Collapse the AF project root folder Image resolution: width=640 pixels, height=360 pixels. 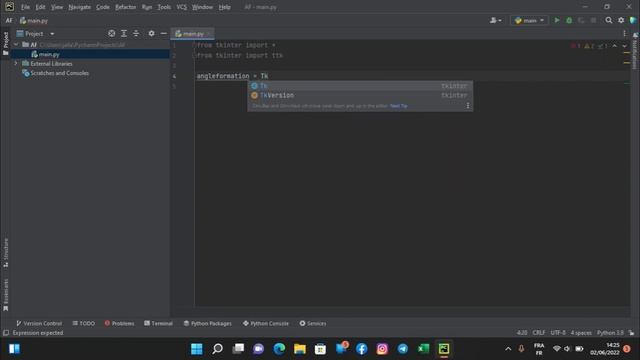click(x=16, y=44)
